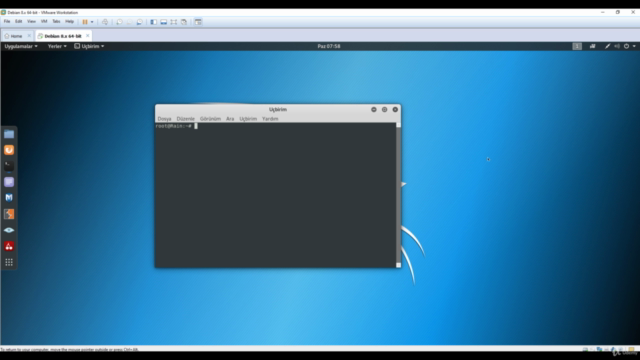Open the power icon in top bar

(627, 46)
